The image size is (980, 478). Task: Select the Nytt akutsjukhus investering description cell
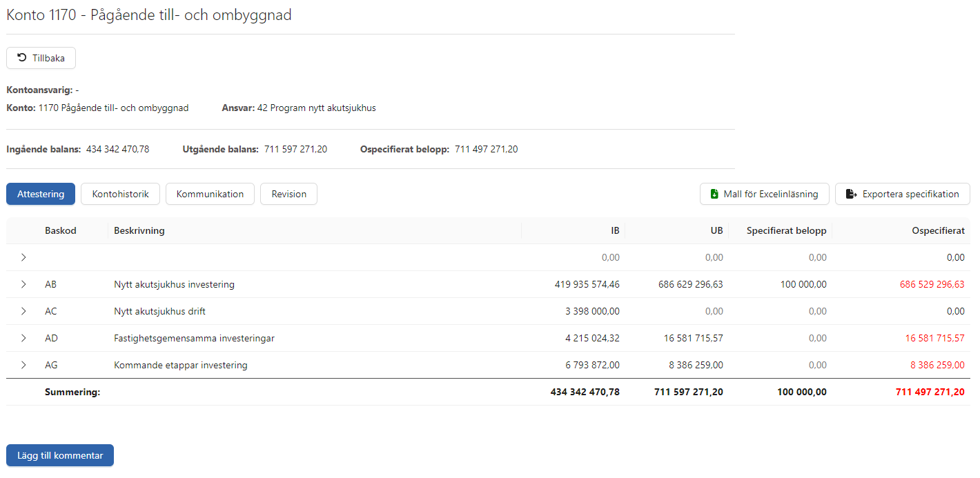(x=174, y=284)
